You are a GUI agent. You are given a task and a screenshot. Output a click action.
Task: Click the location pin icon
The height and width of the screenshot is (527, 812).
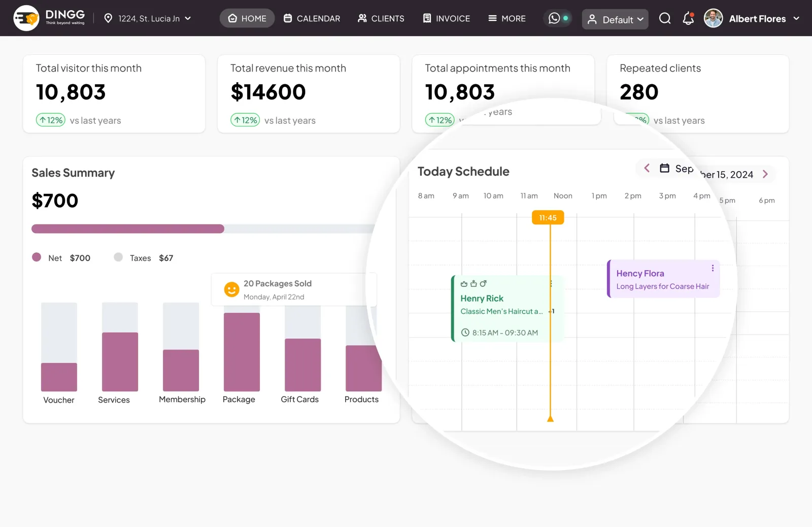click(108, 18)
